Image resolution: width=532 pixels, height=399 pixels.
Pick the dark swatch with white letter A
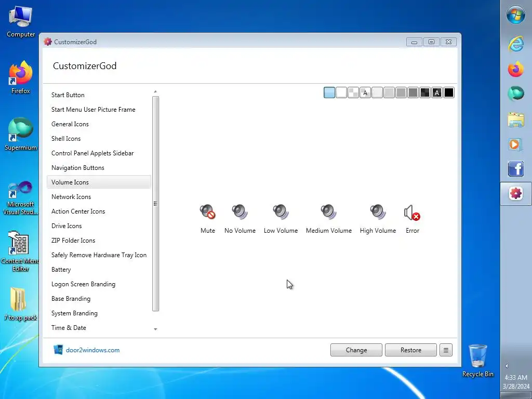tap(437, 92)
